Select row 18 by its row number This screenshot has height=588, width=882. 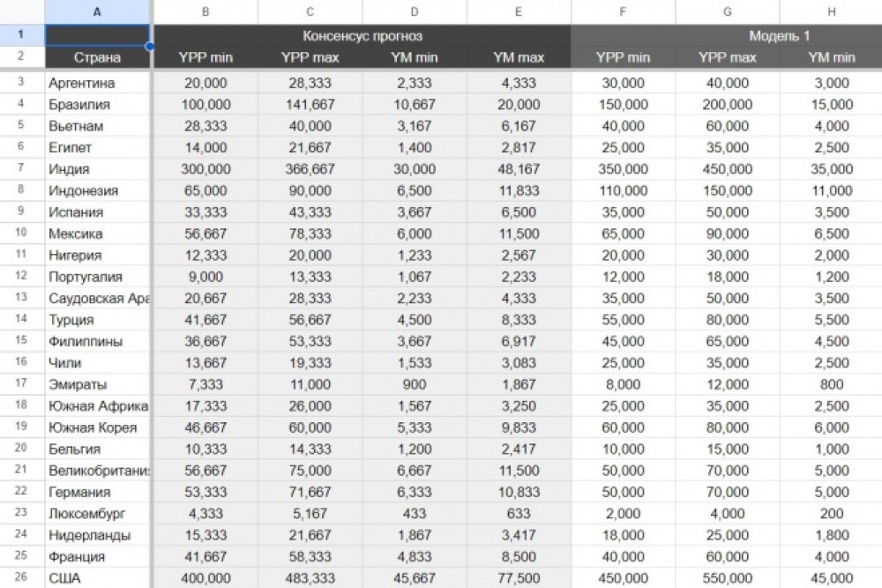21,406
